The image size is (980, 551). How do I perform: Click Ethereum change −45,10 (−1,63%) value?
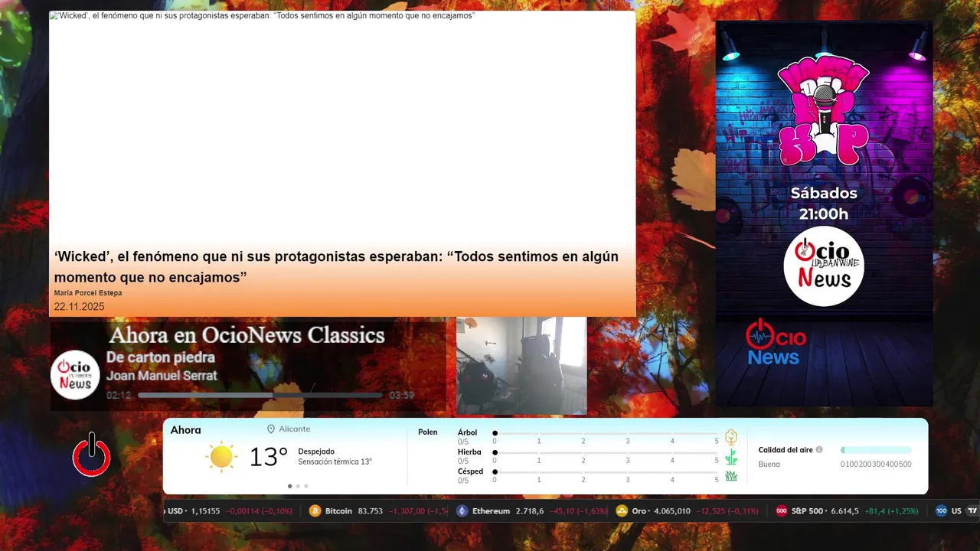(x=579, y=511)
